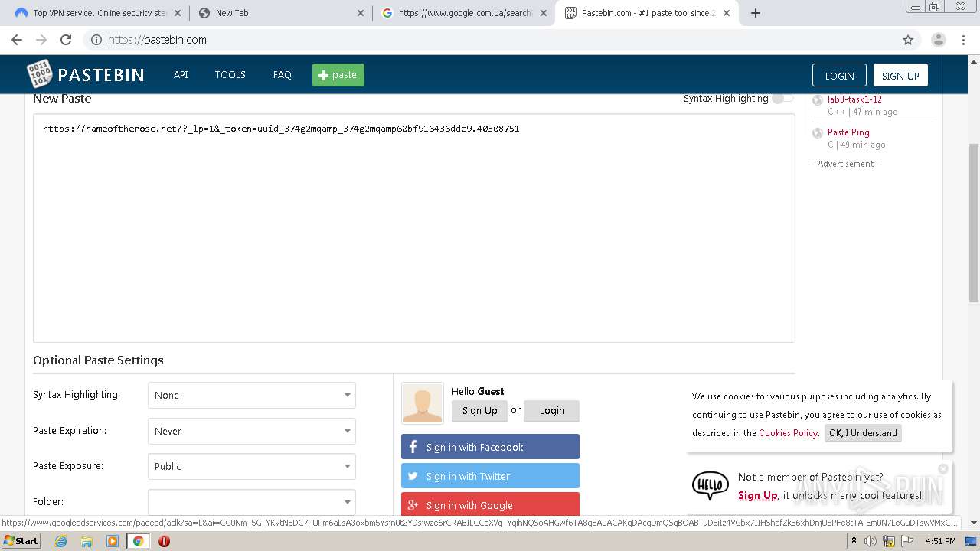
Task: Close the Top VPN service tab
Action: (178, 13)
